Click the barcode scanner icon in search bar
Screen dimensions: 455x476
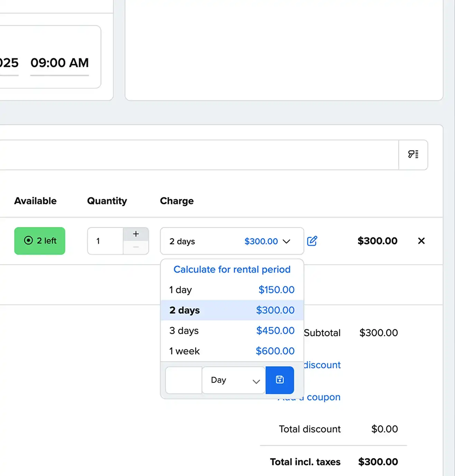413,155
